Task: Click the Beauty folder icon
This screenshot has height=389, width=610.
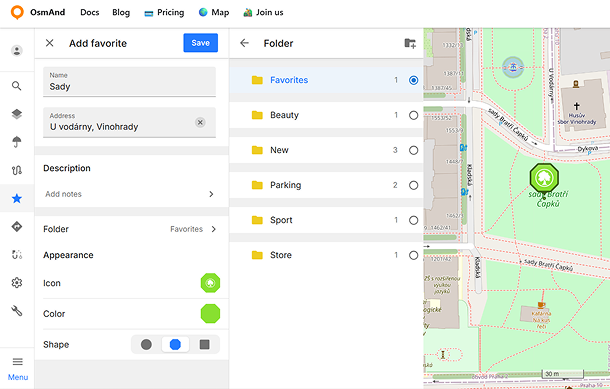Action: click(x=257, y=115)
